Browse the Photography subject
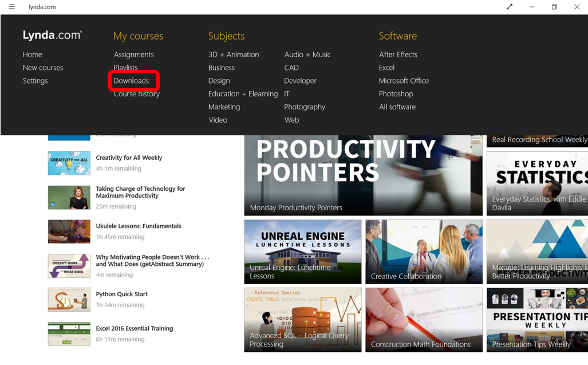The height and width of the screenshot is (365, 588). (305, 107)
